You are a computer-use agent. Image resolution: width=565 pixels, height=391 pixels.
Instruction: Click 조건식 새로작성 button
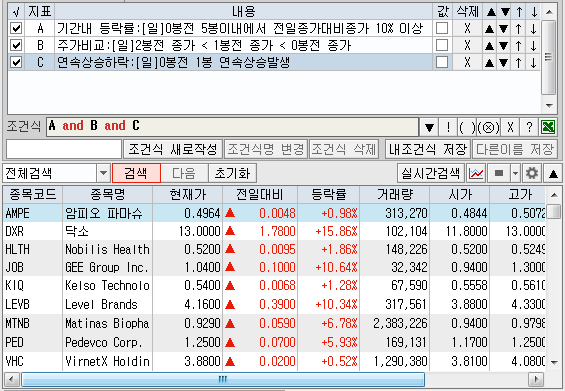(173, 149)
